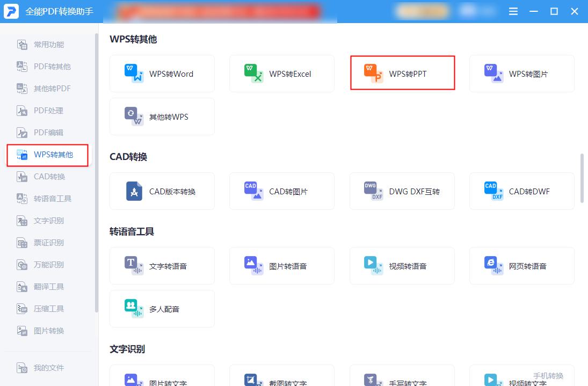Switch to the PDF处理 section
Image resolution: width=588 pixels, height=386 pixels.
pyautogui.click(x=48, y=111)
